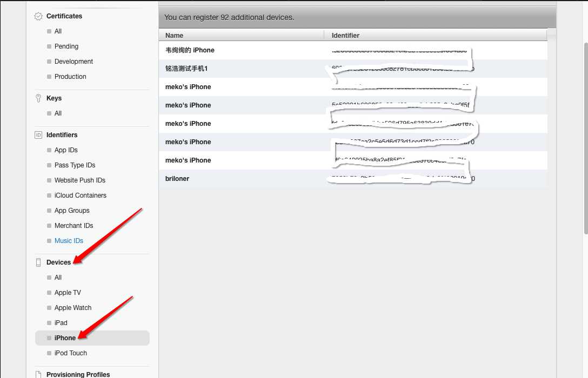Open the Music IDs link
The width and height of the screenshot is (588, 378).
click(69, 241)
